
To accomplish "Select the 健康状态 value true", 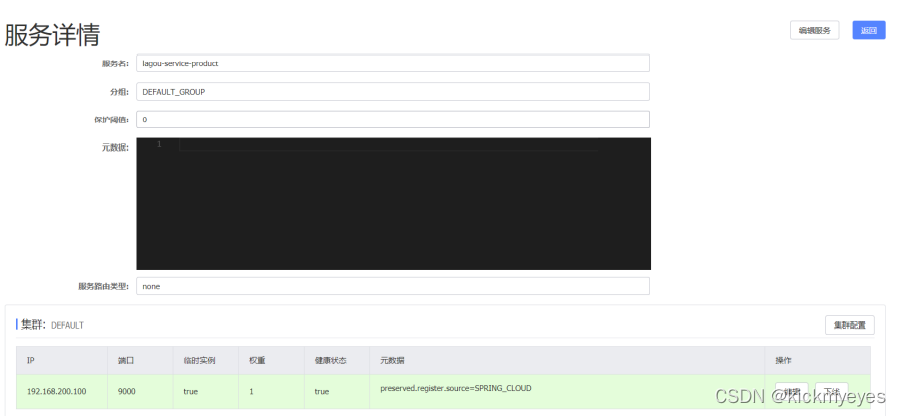I will point(322,391).
